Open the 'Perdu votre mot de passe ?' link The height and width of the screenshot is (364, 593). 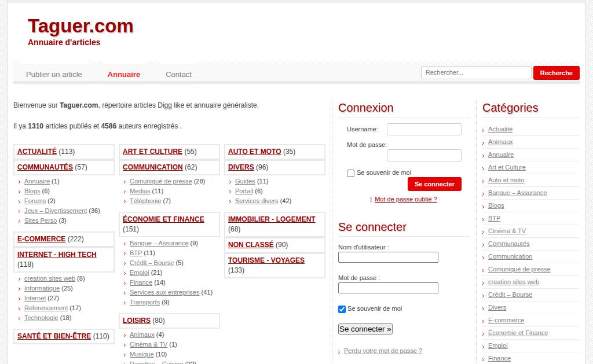pyautogui.click(x=383, y=351)
